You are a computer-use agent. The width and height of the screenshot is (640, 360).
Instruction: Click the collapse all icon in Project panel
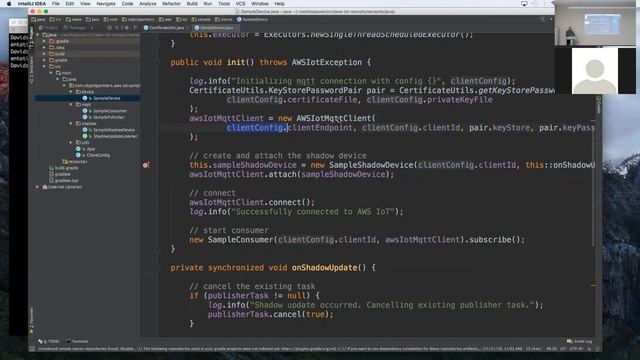coord(118,28)
